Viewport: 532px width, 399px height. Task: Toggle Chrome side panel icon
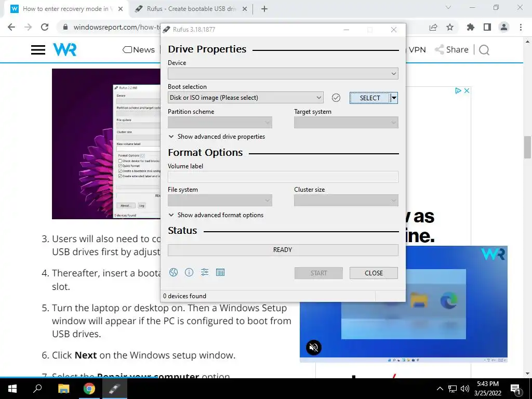coord(487,27)
